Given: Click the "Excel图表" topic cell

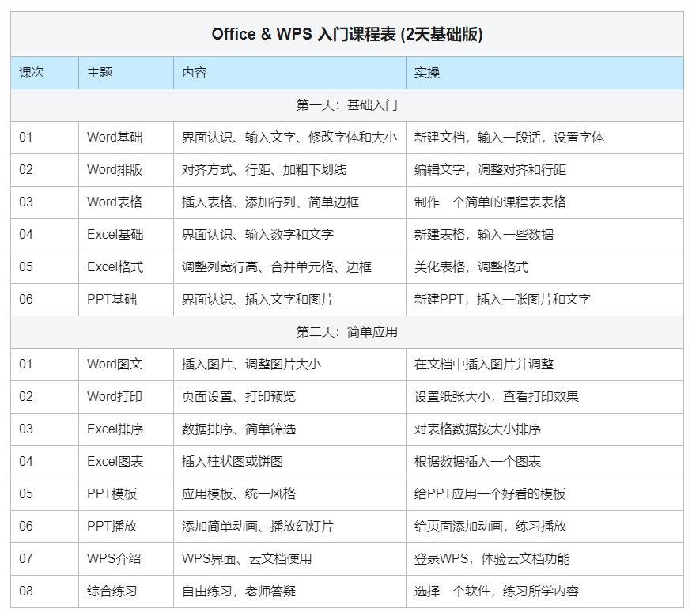Looking at the screenshot, I should click(127, 462).
